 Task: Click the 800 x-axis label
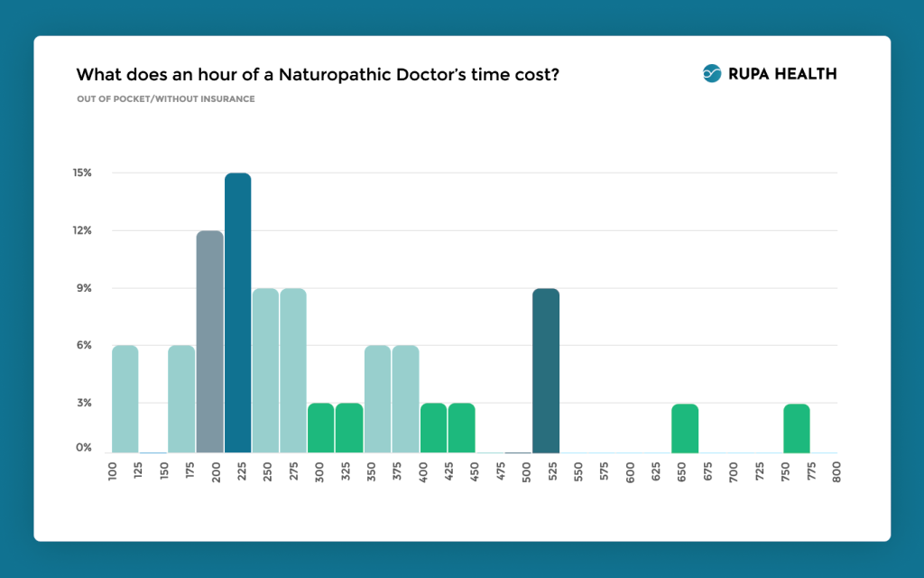[x=837, y=472]
